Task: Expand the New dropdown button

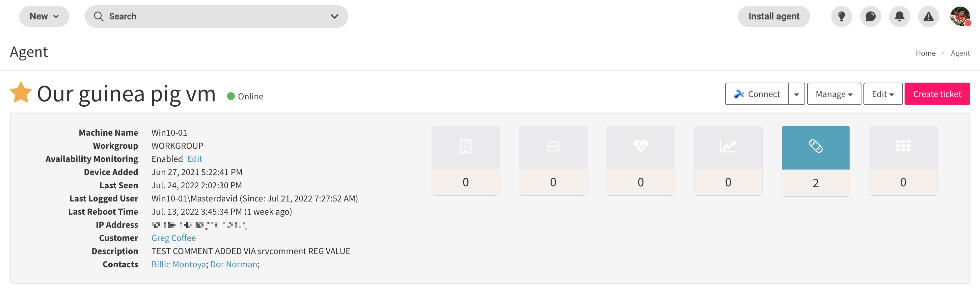Action: click(x=44, y=16)
